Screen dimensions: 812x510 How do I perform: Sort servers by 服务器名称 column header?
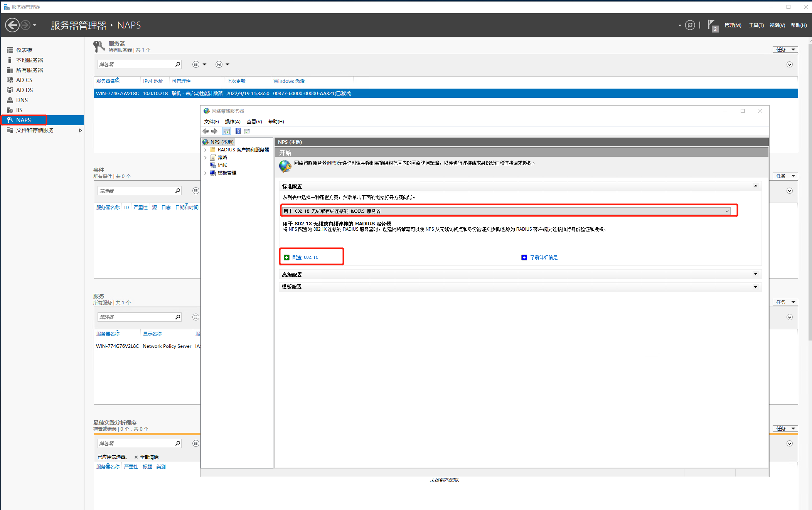[x=108, y=81]
